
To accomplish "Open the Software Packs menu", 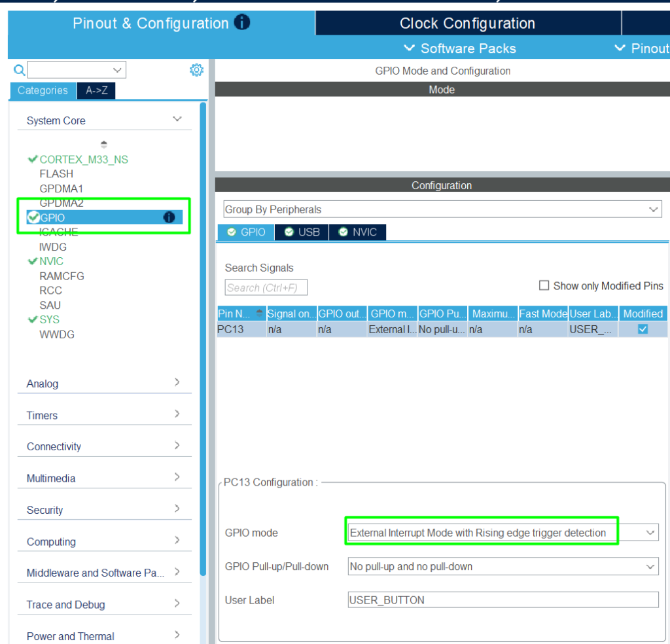I will [460, 48].
